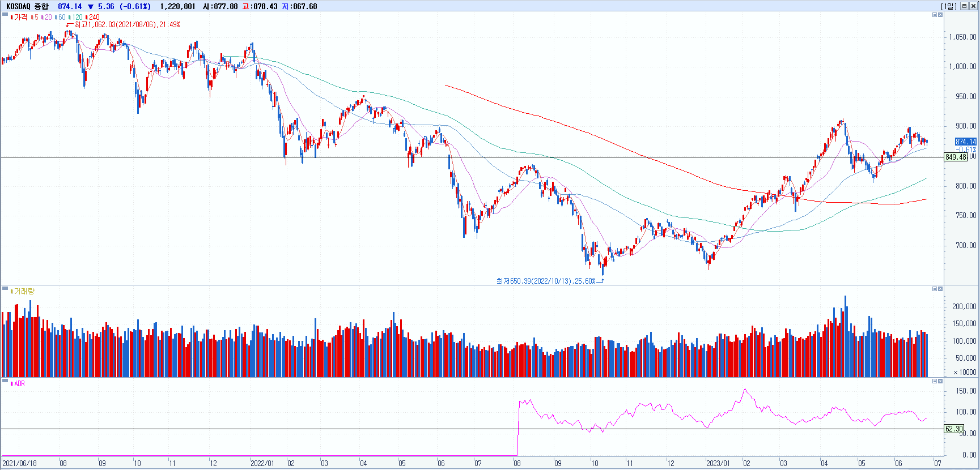Close the 거래량 volume pane
The width and height of the screenshot is (980, 470).
940,289
